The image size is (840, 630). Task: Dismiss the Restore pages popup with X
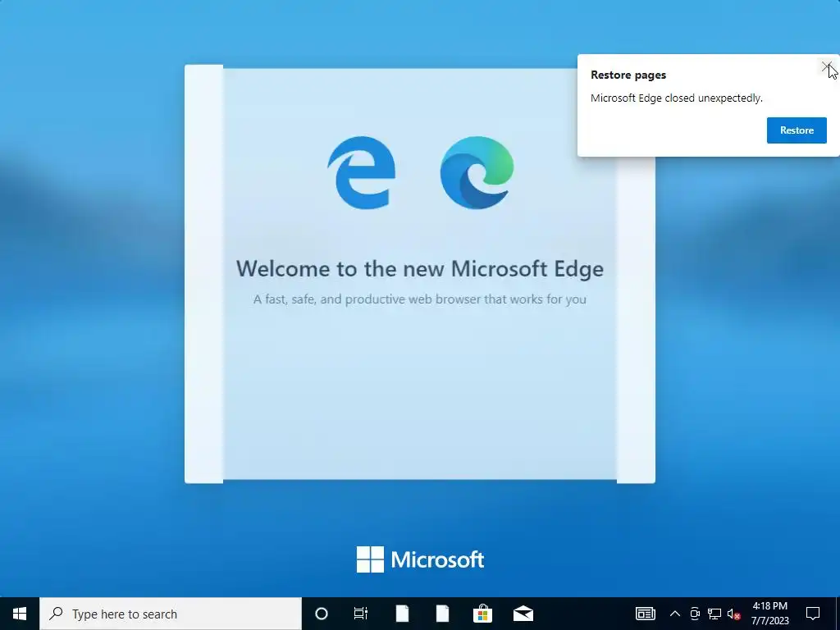(827, 66)
